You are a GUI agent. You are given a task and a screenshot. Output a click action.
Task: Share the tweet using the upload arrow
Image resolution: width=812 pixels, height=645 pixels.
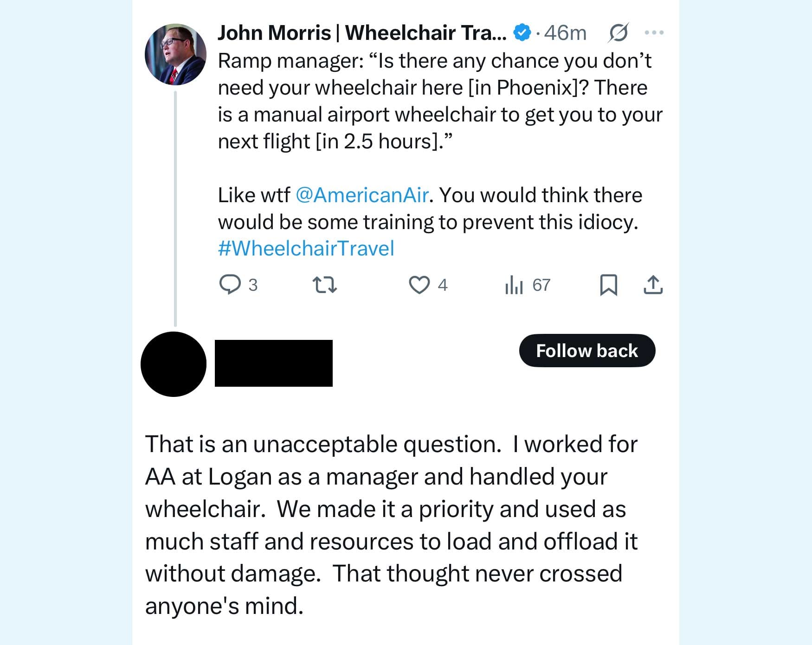click(x=654, y=286)
